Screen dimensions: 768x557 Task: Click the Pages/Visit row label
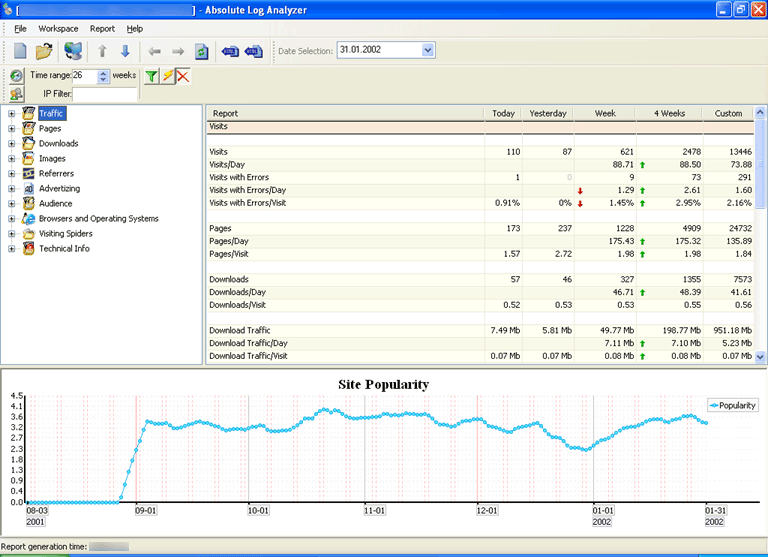[x=228, y=254]
